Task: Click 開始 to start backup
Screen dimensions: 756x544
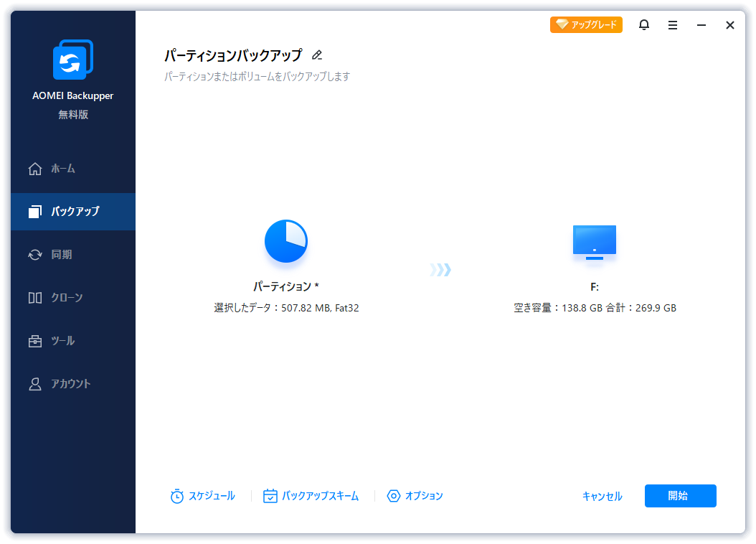Action: pos(680,496)
